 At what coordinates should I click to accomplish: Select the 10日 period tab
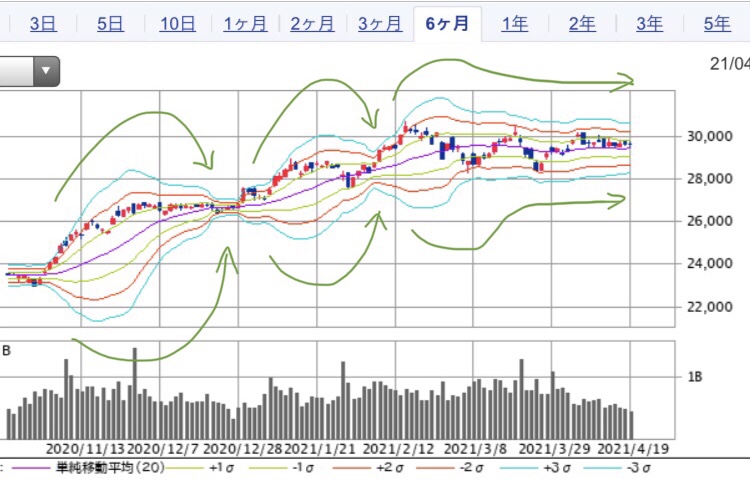pyautogui.click(x=177, y=24)
